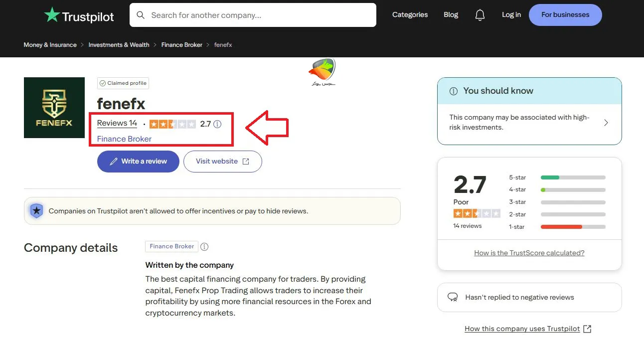This screenshot has width=644, height=344.
Task: Expand the high-risk investments warning chevron
Action: pos(606,122)
